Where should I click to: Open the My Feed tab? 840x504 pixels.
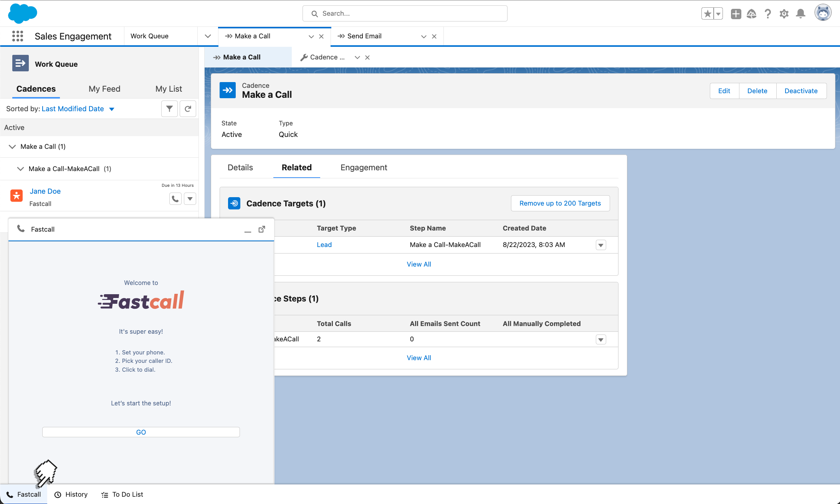(x=104, y=89)
